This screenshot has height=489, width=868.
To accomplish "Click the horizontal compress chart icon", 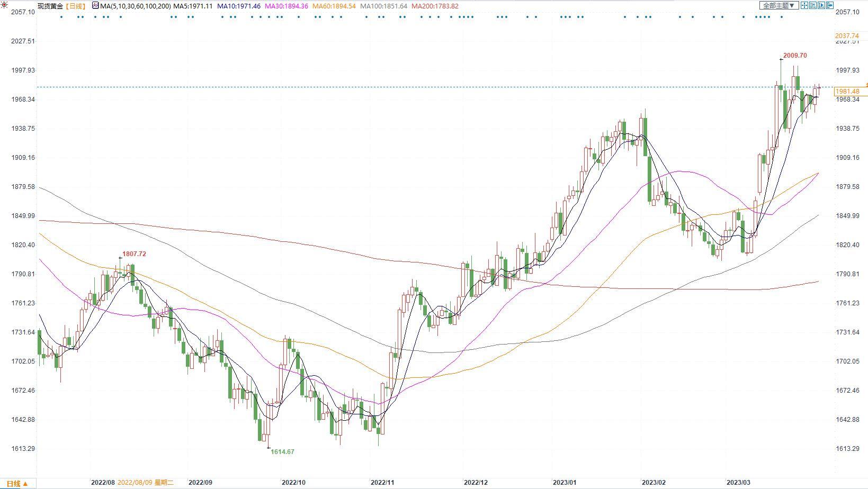I will pyautogui.click(x=813, y=5).
